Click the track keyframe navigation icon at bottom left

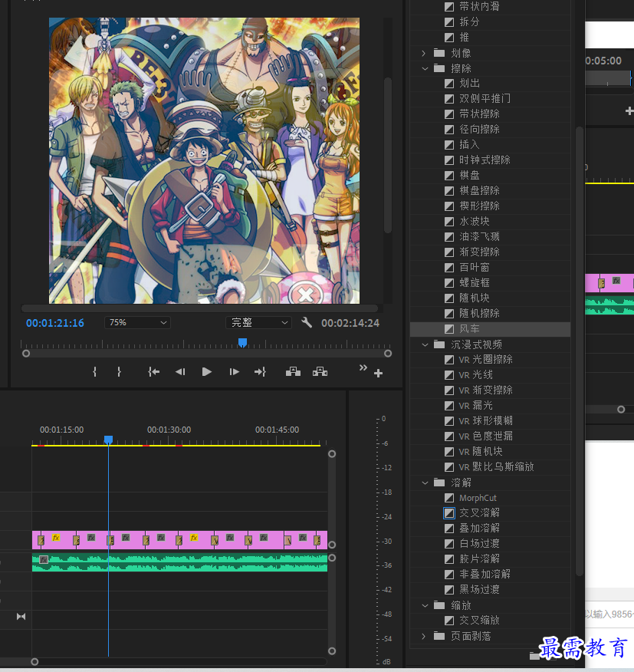tap(21, 616)
